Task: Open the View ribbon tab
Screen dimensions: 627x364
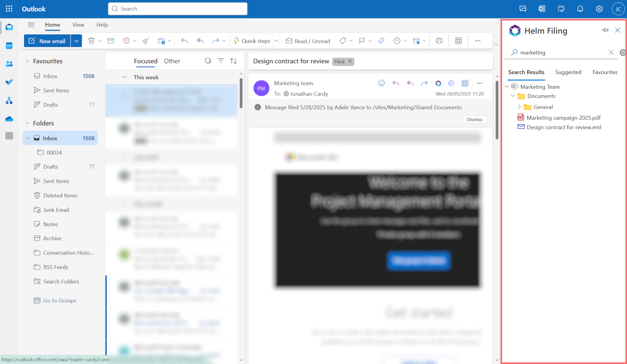Action: point(78,25)
